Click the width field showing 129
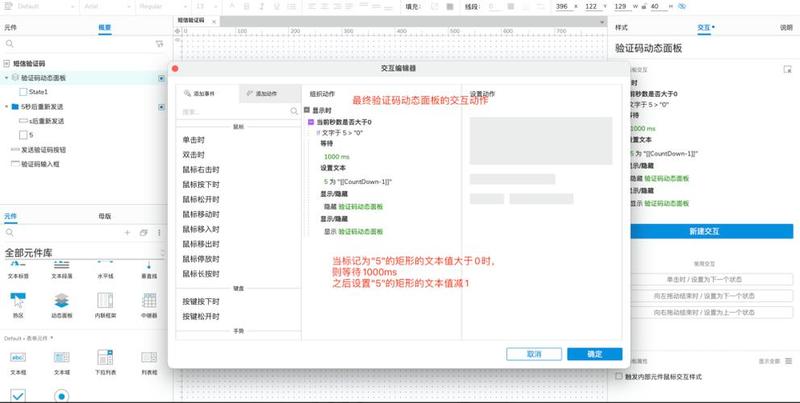Image resolution: width=800 pixels, height=403 pixels. [621, 7]
